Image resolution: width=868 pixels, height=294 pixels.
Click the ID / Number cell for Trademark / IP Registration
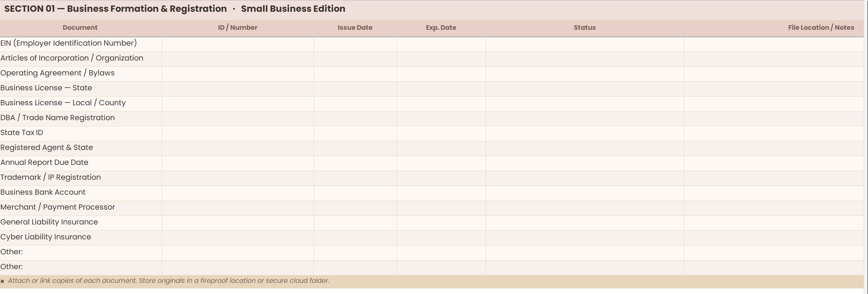click(x=237, y=179)
